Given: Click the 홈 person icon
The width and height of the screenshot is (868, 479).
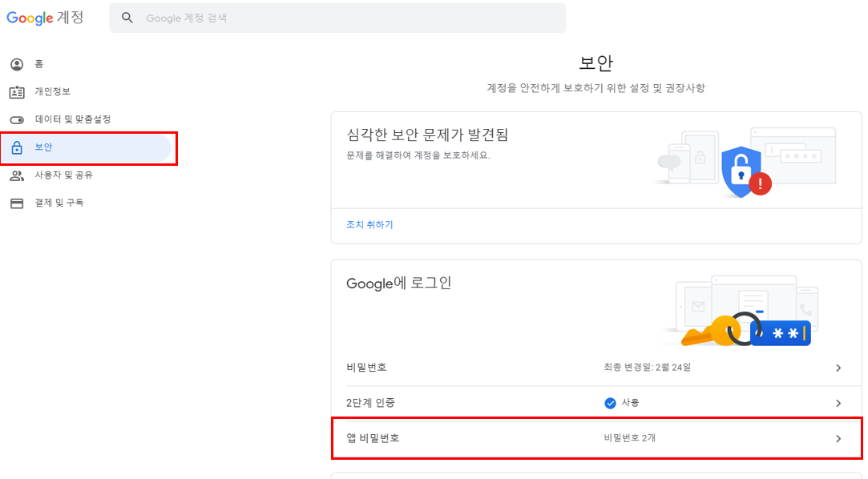Looking at the screenshot, I should tap(17, 64).
